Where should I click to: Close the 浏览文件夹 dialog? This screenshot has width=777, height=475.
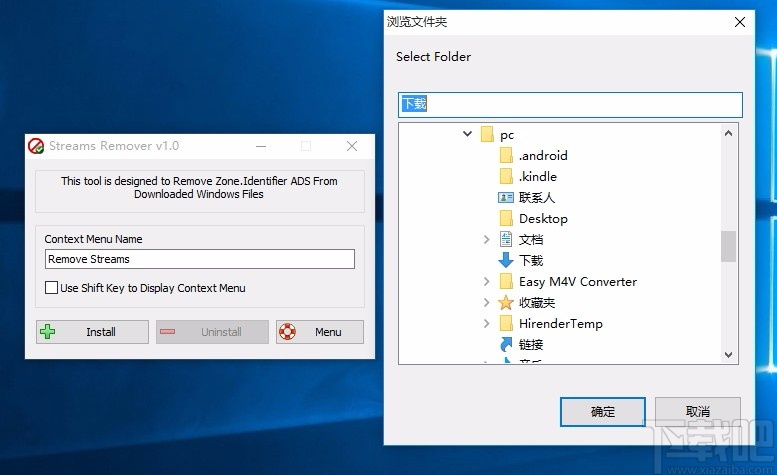coord(740,22)
